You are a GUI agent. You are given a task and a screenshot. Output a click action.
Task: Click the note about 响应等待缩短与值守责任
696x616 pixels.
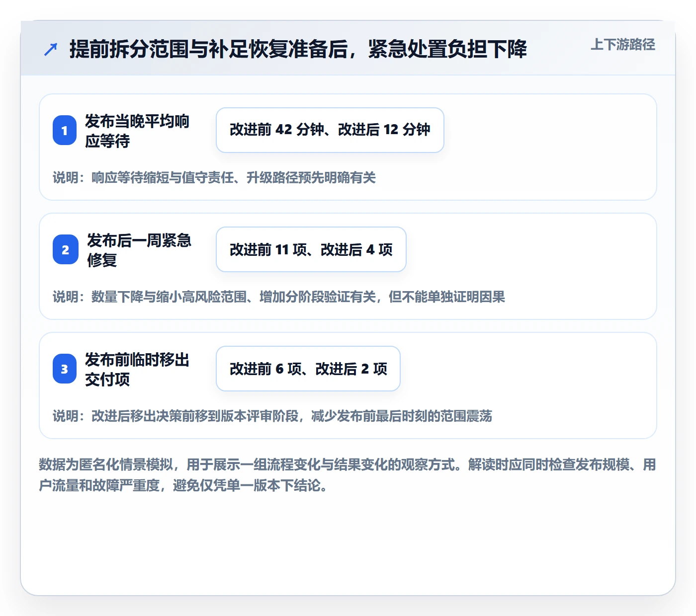point(214,177)
